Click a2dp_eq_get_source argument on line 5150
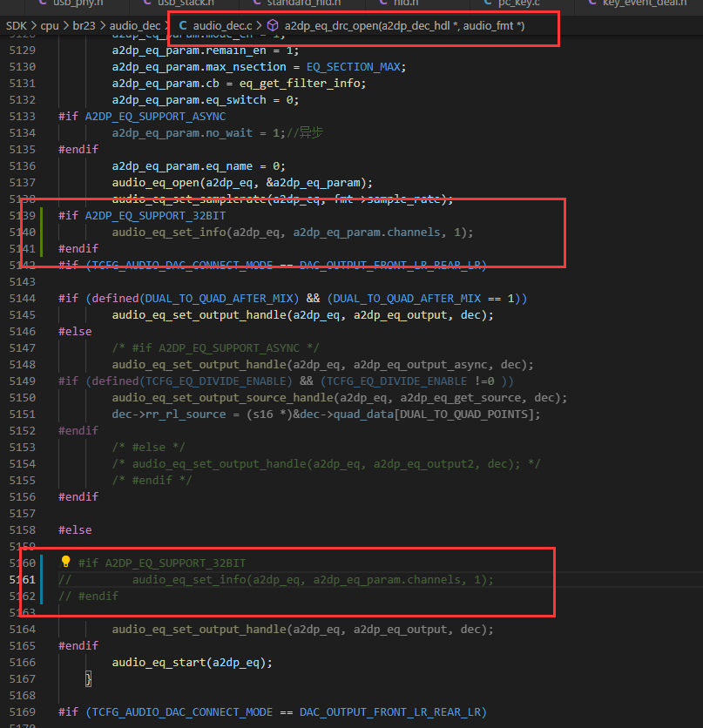Image resolution: width=703 pixels, height=728 pixels. point(461,397)
